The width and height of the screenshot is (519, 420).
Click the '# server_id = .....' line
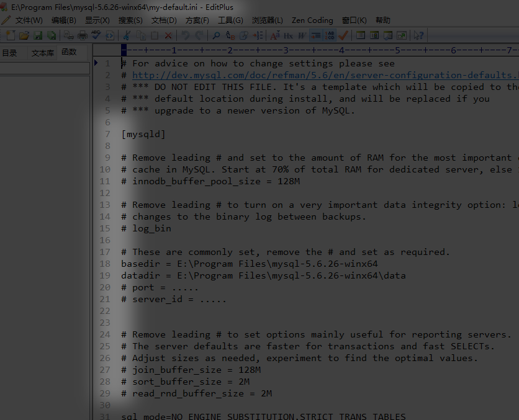173,299
